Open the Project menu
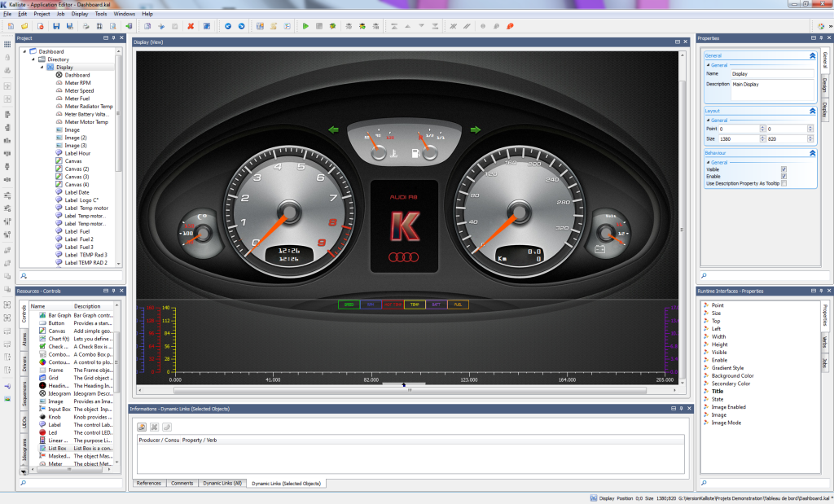The width and height of the screenshot is (834, 504). click(x=42, y=14)
